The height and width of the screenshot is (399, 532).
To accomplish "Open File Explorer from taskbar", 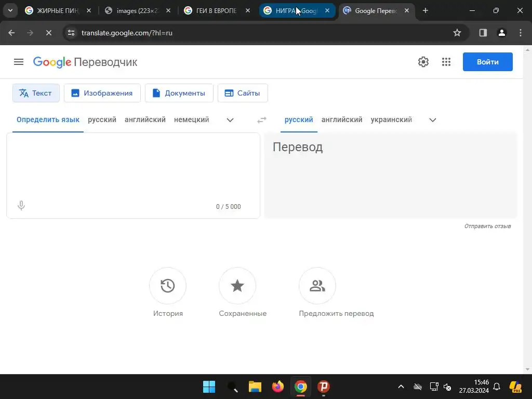I will (255, 387).
